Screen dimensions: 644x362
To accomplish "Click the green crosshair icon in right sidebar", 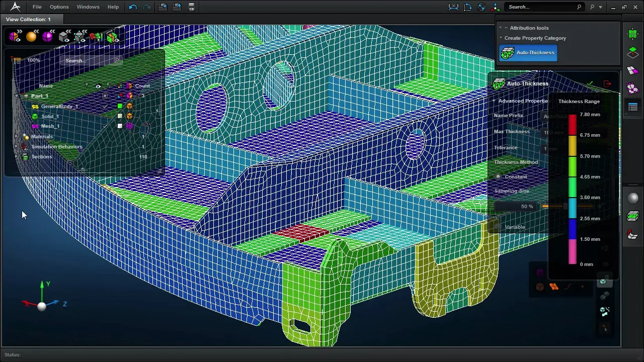I will 632,34.
